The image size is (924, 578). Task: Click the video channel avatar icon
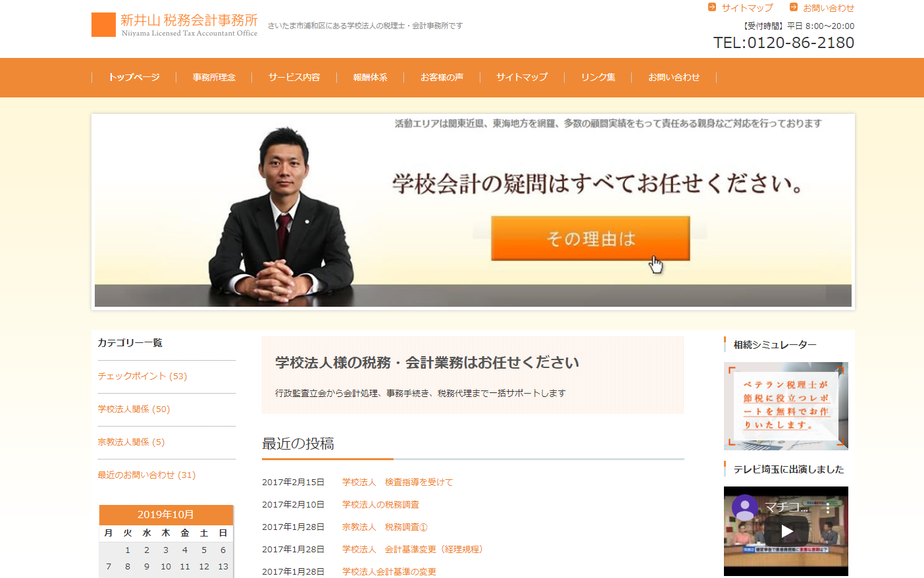[x=745, y=508]
